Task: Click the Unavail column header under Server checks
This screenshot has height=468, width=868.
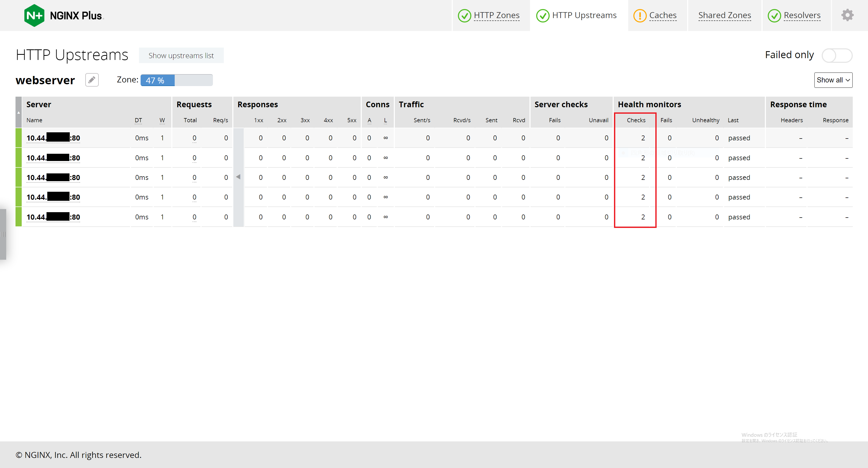Action: (598, 120)
